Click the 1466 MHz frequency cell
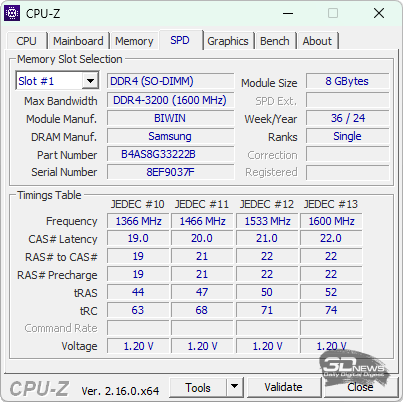The height and width of the screenshot is (402, 403). 202,221
